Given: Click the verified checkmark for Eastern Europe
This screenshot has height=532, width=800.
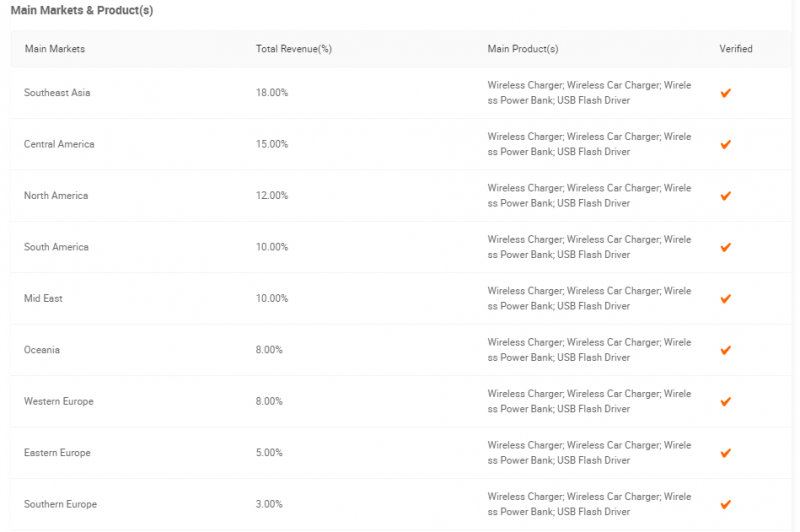Looking at the screenshot, I should (x=726, y=453).
